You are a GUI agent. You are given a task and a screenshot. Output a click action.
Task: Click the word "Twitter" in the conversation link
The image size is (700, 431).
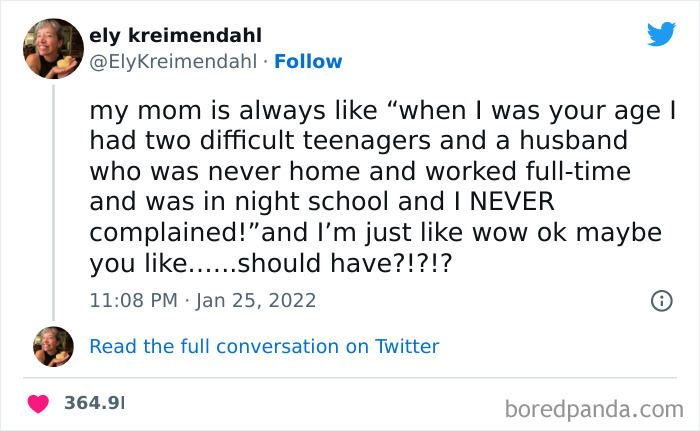pos(407,347)
